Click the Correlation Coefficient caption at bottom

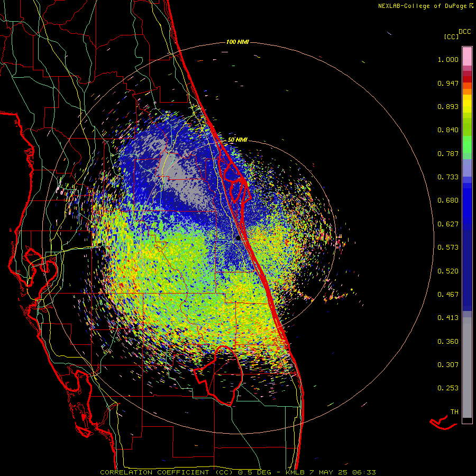coord(237,472)
